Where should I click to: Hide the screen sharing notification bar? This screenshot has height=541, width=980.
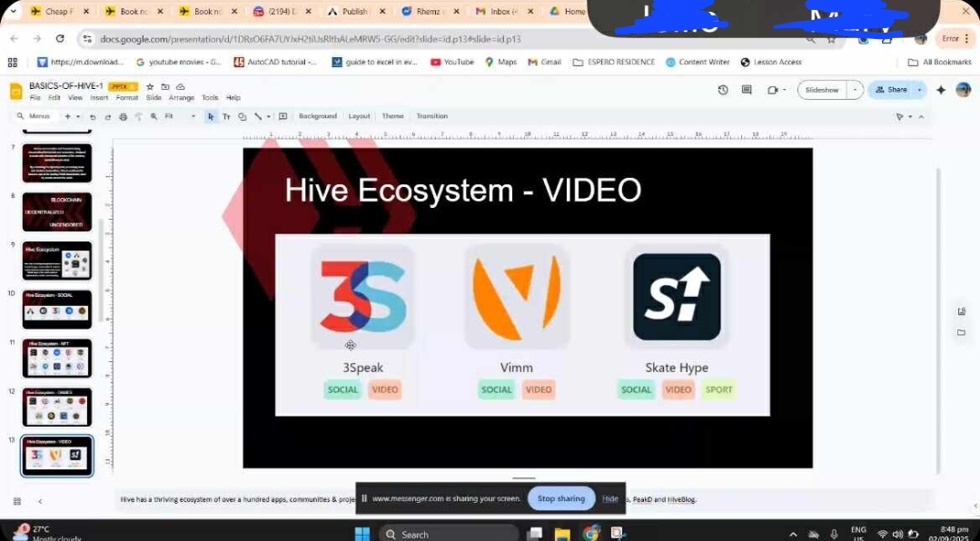click(610, 498)
